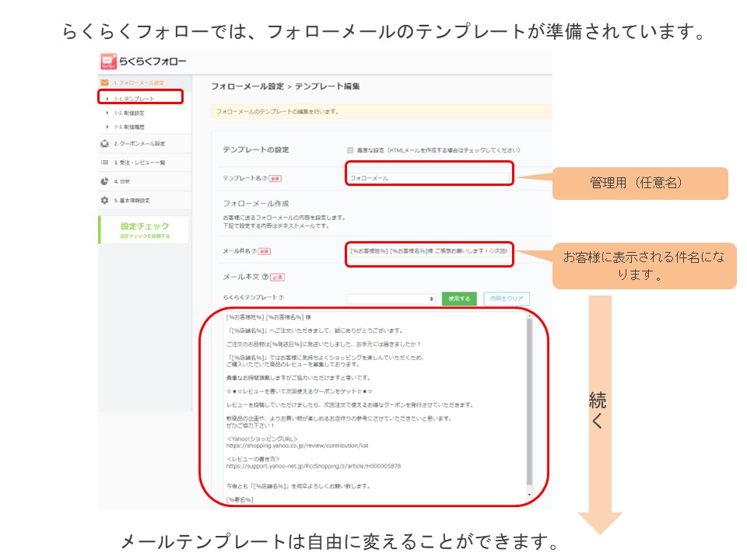
Task: Open 1.フォローメール設定 menu
Action: pyautogui.click(x=145, y=83)
